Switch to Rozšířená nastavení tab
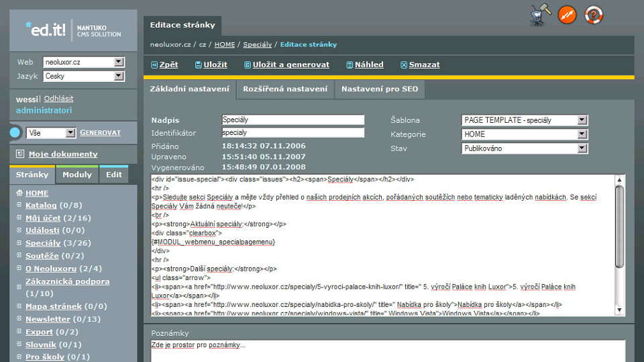The image size is (644, 362). pyautogui.click(x=286, y=89)
